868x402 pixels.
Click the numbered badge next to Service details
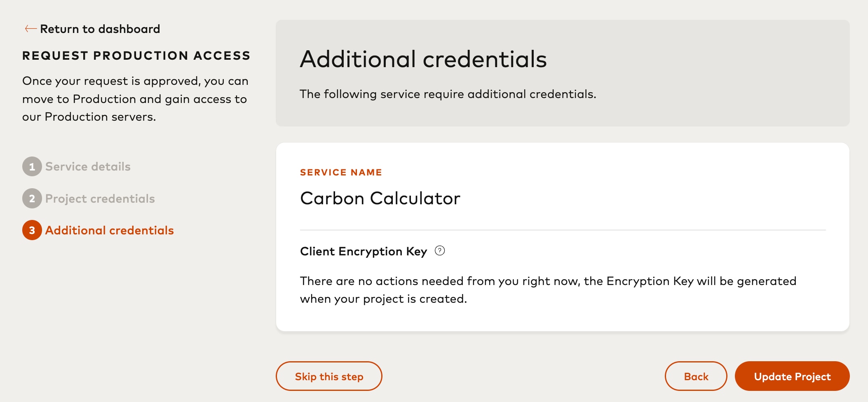(x=32, y=166)
